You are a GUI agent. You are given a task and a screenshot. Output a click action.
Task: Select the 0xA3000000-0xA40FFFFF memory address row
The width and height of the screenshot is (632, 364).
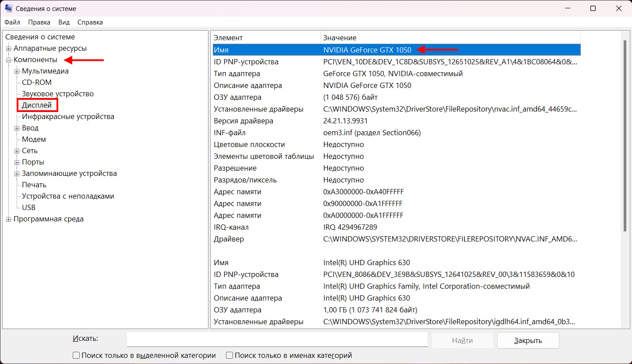coord(396,192)
